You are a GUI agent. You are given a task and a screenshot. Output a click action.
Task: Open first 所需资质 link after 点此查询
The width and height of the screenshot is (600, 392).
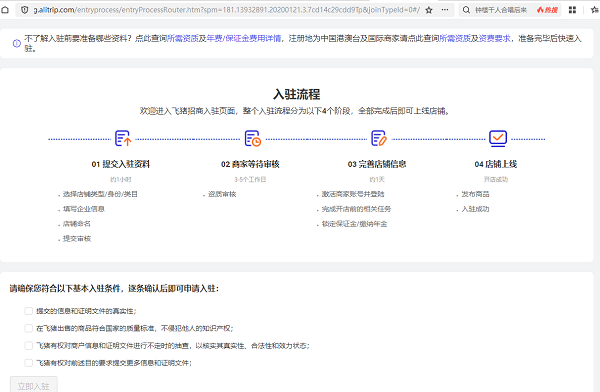click(x=183, y=38)
